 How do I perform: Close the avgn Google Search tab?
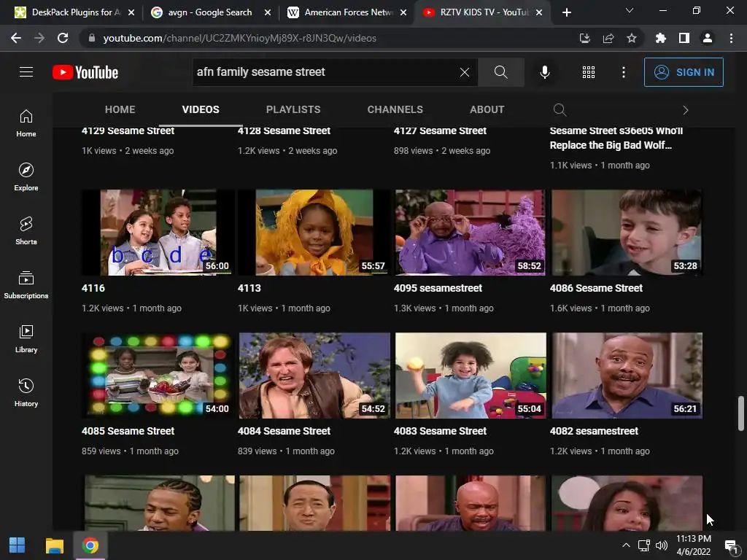268,12
